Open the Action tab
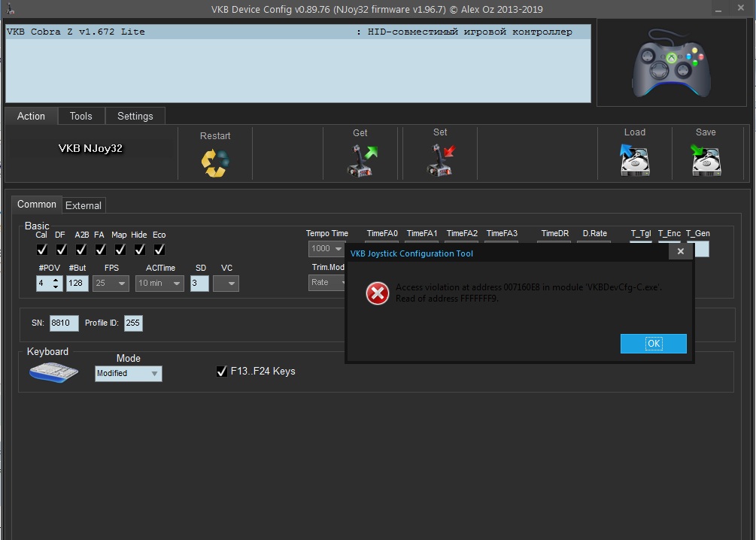Viewport: 756px width, 540px height. pyautogui.click(x=31, y=116)
